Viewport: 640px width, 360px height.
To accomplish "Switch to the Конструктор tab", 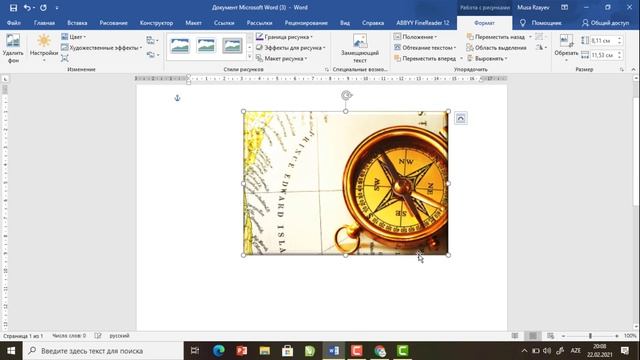I will click(156, 23).
